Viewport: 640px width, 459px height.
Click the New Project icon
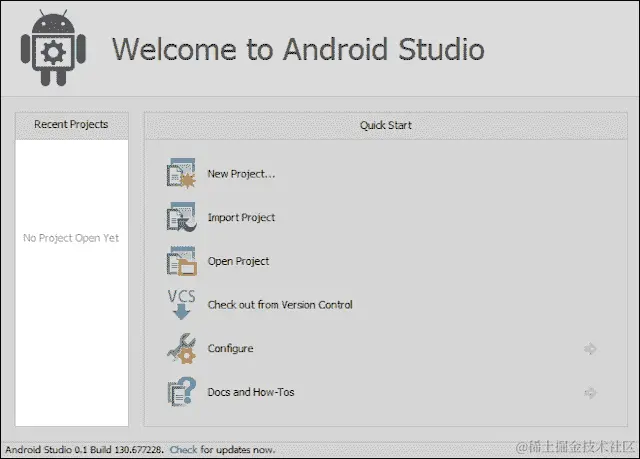tap(182, 173)
